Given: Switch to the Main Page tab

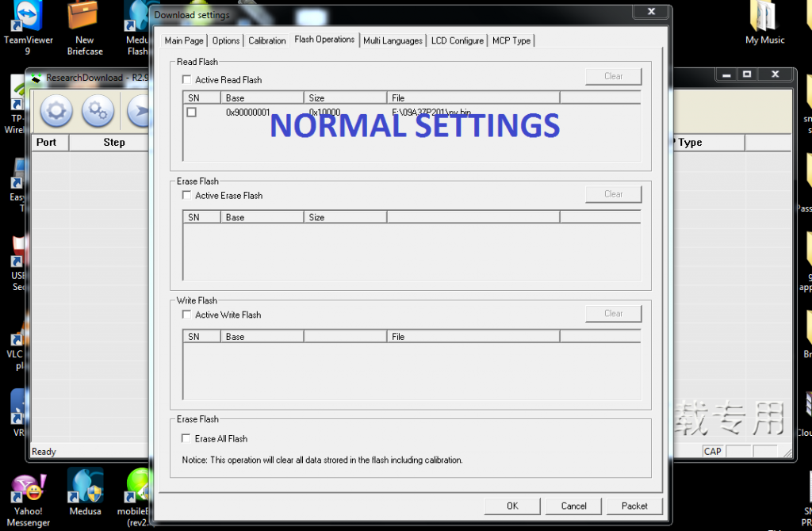Looking at the screenshot, I should [184, 41].
